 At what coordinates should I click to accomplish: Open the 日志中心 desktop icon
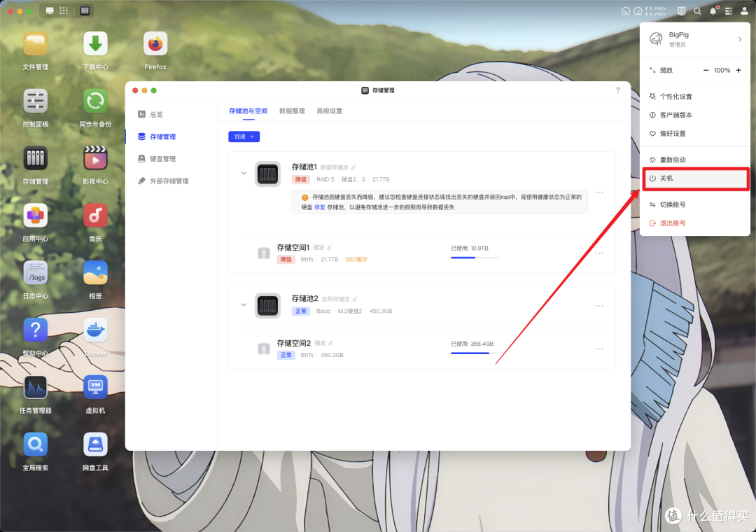point(35,274)
